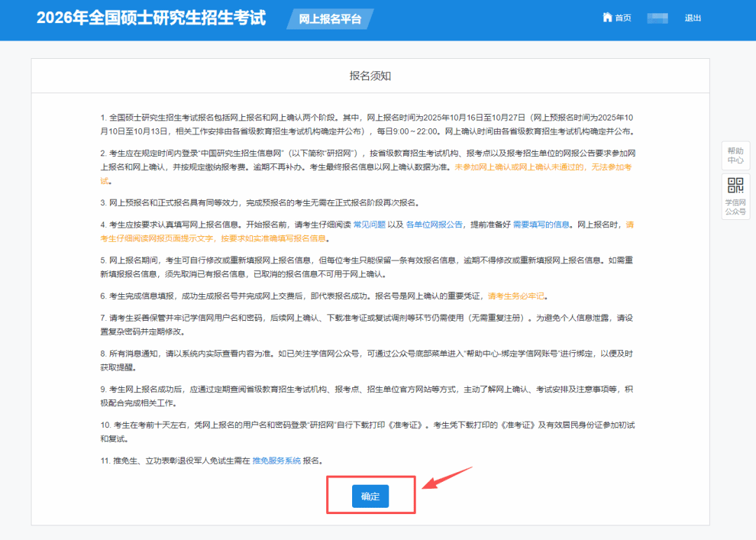Screen dimensions: 756x540
Task: Open the 帮助中心 side panel
Action: point(735,155)
